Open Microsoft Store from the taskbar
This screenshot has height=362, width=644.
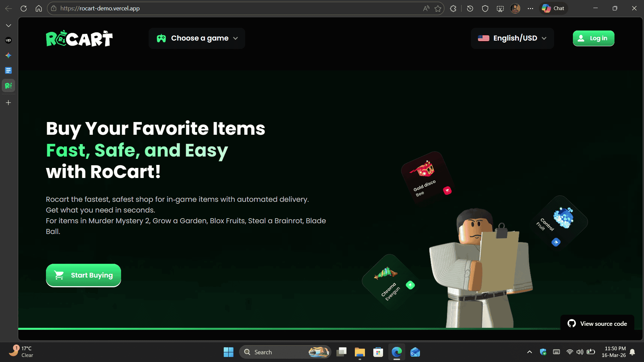378,352
